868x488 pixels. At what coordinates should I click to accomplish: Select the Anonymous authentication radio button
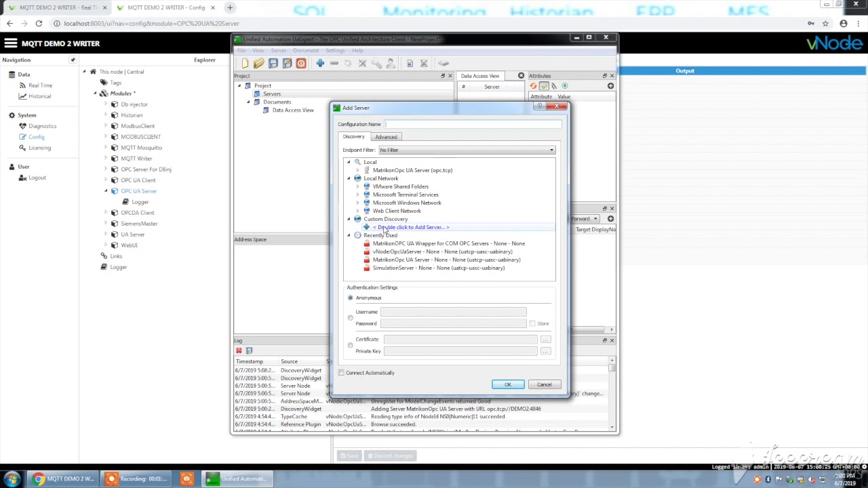[x=351, y=298]
